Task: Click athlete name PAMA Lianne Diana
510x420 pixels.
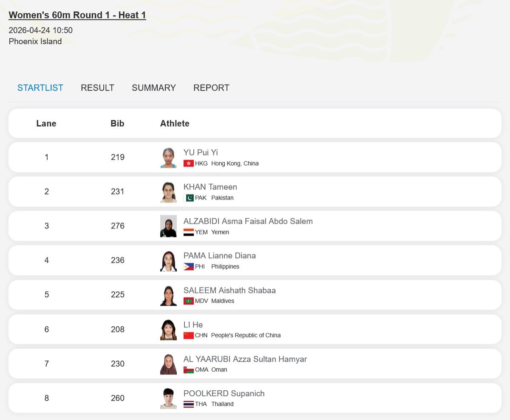Action: pos(220,256)
